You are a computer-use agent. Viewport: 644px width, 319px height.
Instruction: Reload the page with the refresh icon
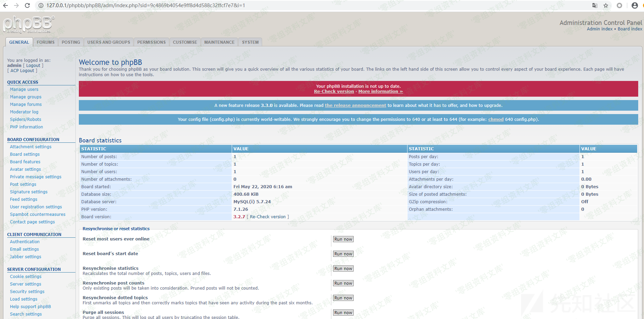[27, 5]
